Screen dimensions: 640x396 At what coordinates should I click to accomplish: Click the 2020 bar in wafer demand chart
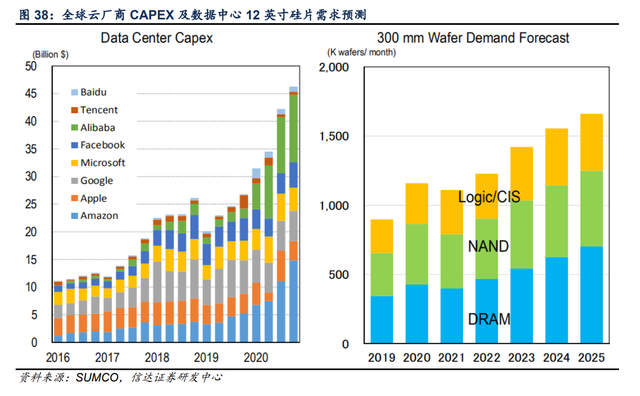(x=417, y=263)
